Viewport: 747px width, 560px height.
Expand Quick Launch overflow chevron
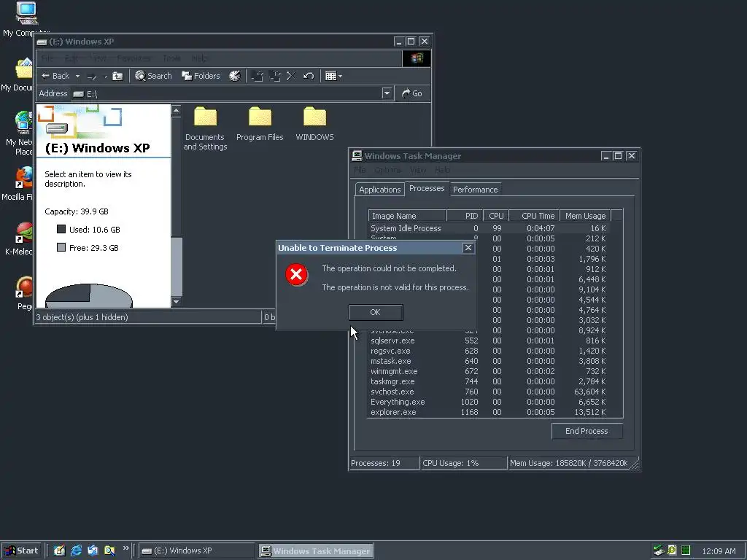pos(125,548)
